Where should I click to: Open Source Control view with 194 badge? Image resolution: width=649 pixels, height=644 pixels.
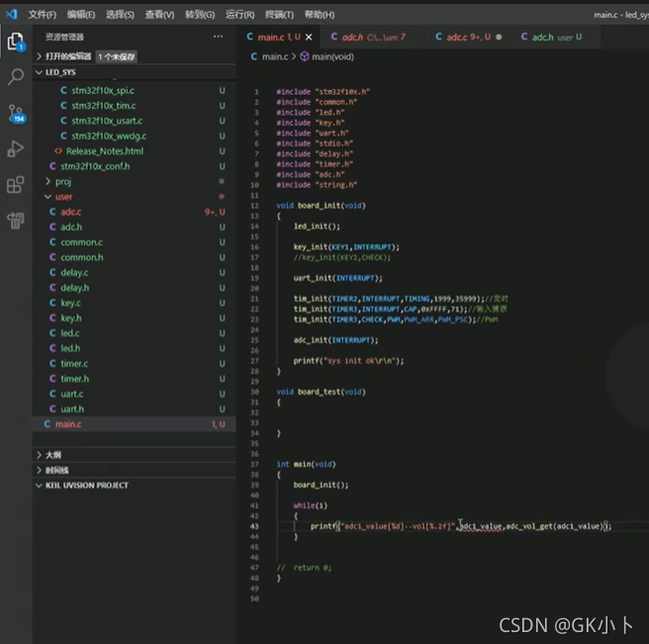click(17, 113)
